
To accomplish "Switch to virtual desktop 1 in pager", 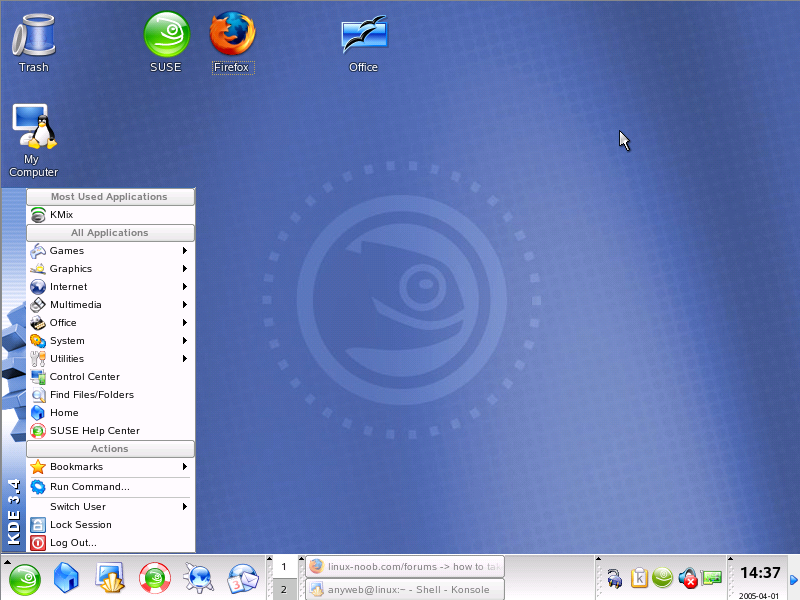I will click(284, 567).
